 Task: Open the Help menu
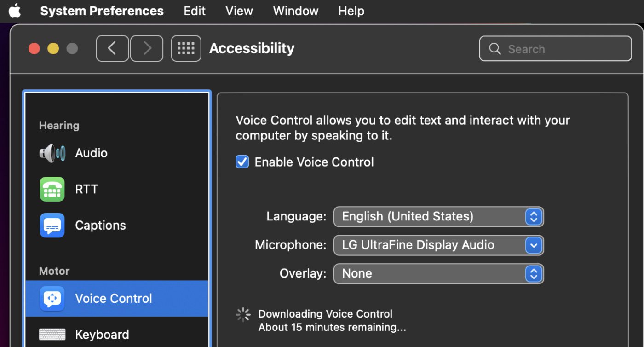coord(351,11)
